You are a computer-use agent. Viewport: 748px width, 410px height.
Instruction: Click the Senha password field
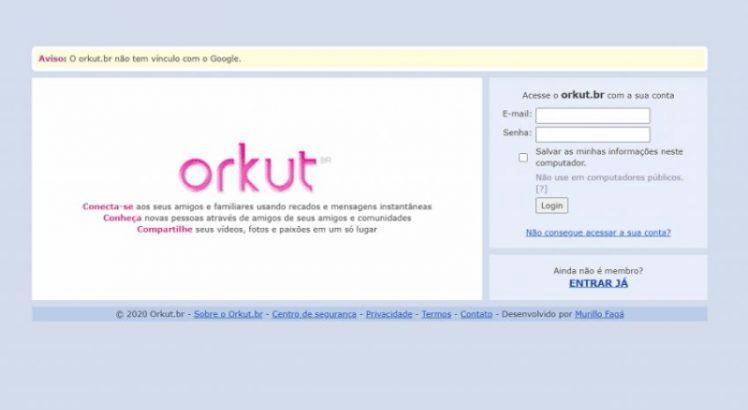point(592,134)
